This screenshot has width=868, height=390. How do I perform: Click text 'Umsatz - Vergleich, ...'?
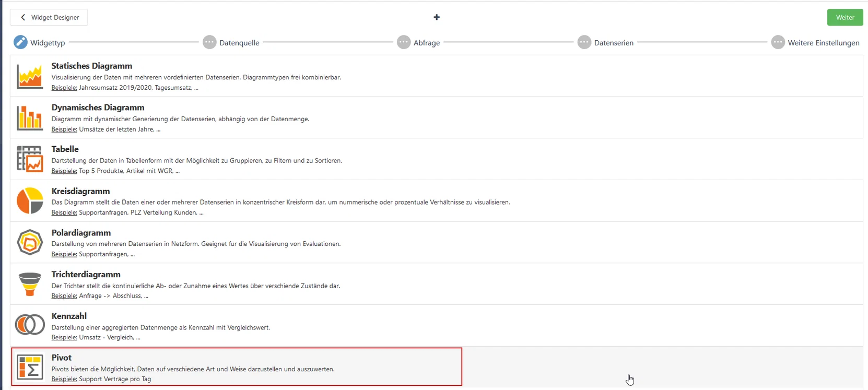click(110, 337)
